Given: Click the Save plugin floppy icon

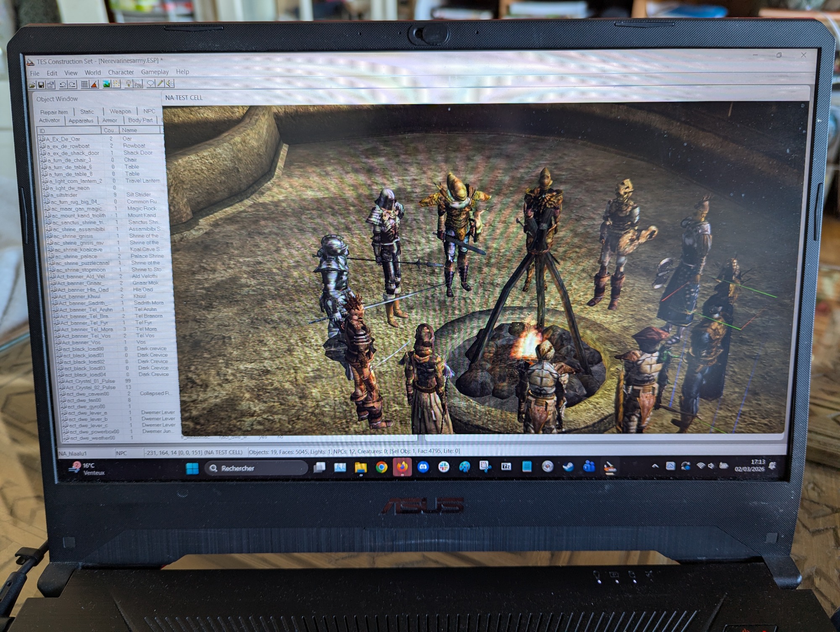Looking at the screenshot, I should pos(41,85).
